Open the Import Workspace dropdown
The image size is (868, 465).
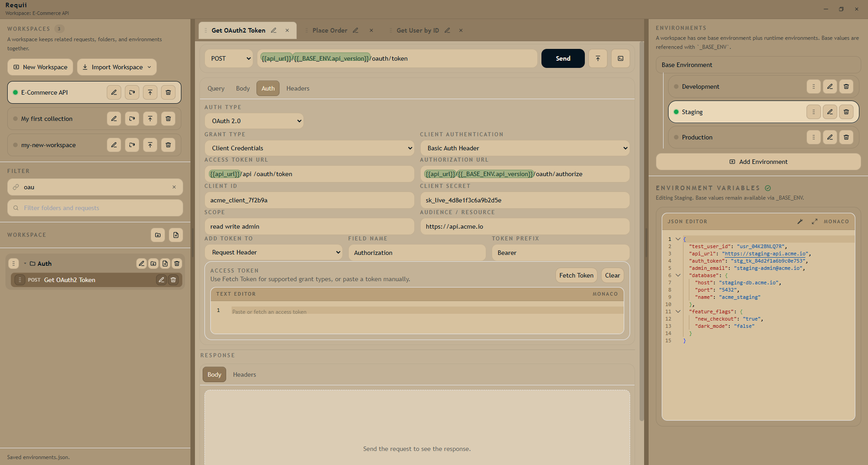point(117,67)
